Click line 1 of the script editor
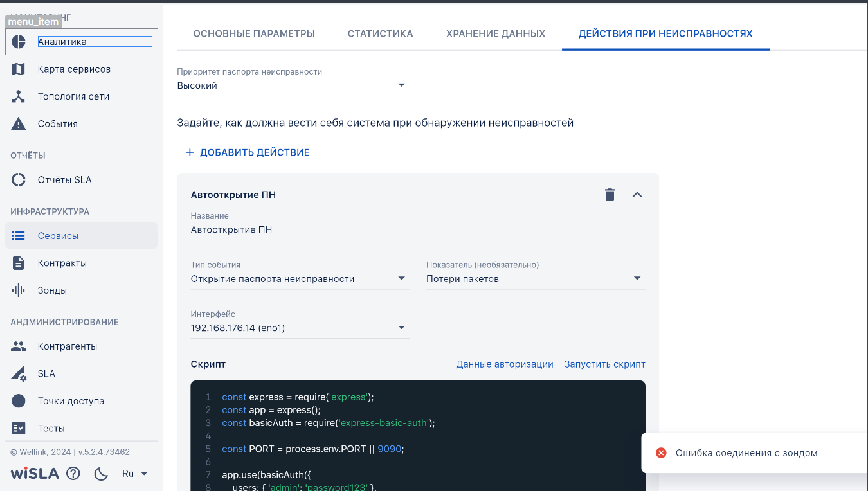The image size is (868, 491). click(298, 397)
